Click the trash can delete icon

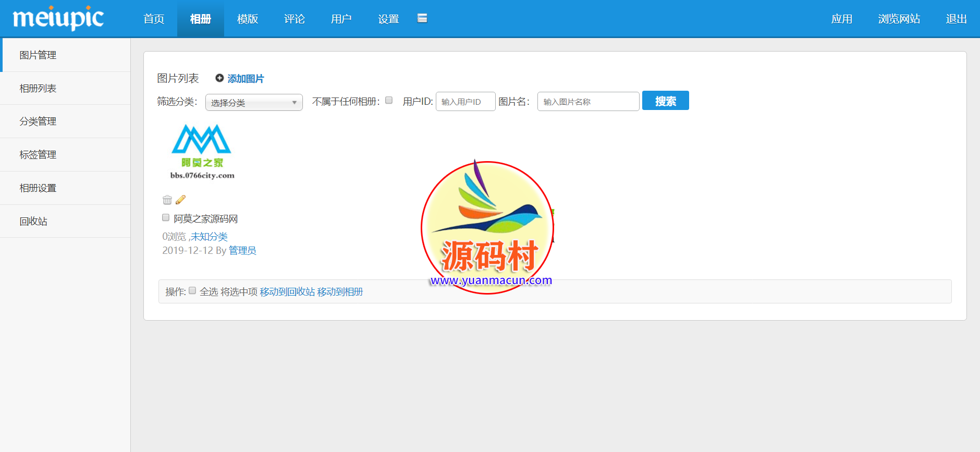(167, 200)
